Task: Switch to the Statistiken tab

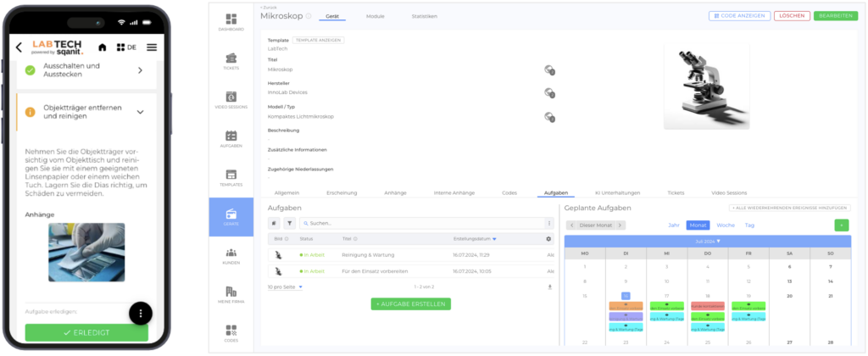Action: 424,16
